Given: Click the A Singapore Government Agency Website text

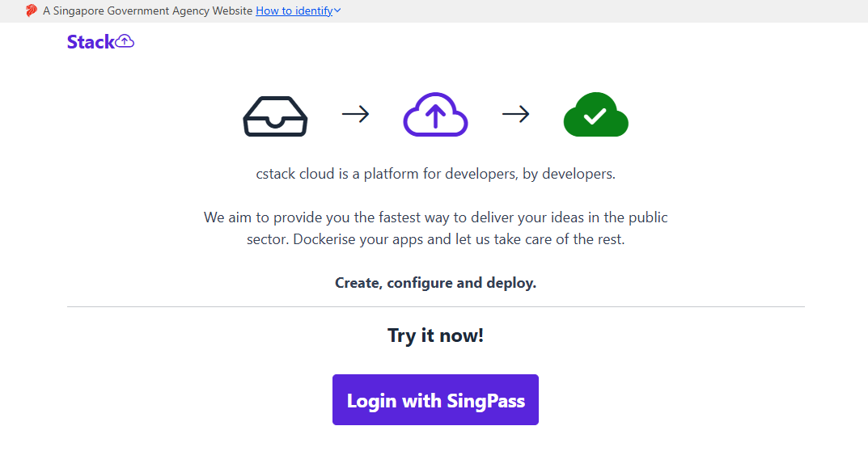Looking at the screenshot, I should pyautogui.click(x=148, y=11).
